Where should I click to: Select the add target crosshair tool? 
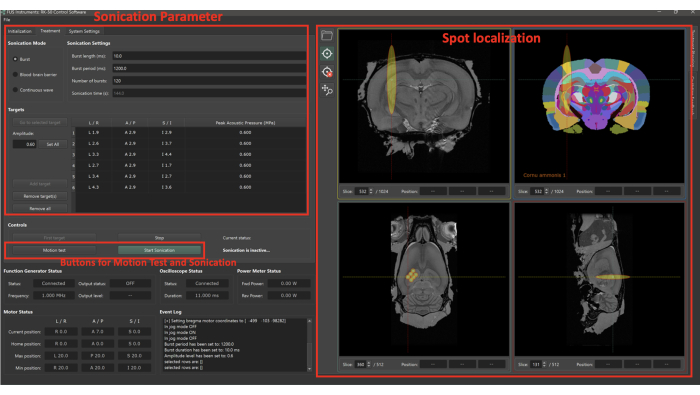(327, 54)
